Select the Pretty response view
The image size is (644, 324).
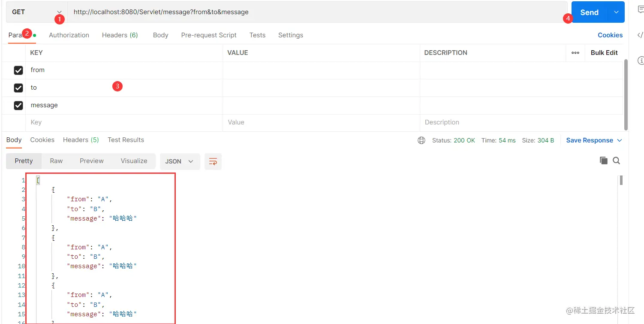click(x=24, y=161)
